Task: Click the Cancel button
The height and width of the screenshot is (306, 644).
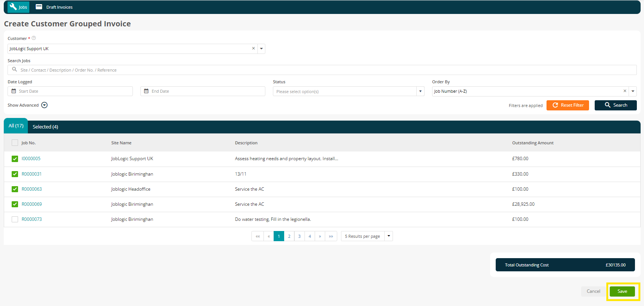Action: pyautogui.click(x=593, y=291)
